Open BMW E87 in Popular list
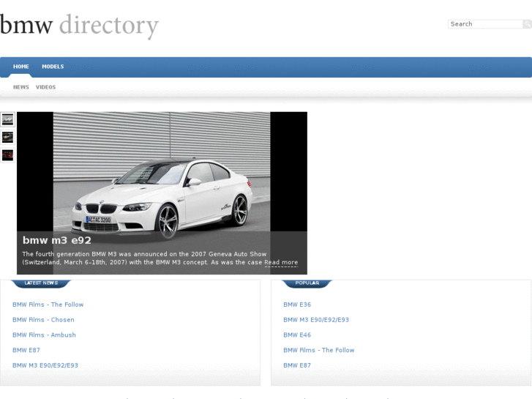 (x=297, y=365)
